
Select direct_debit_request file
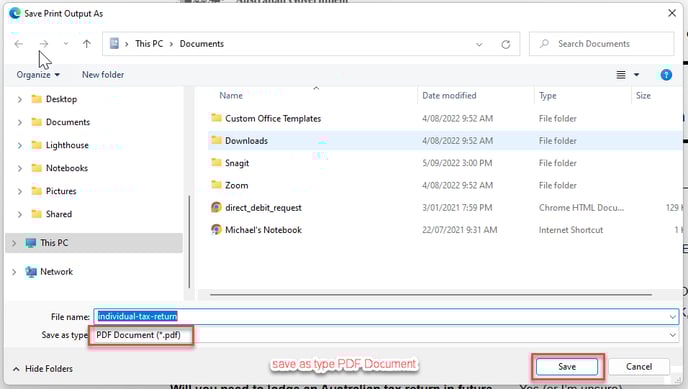coord(263,208)
